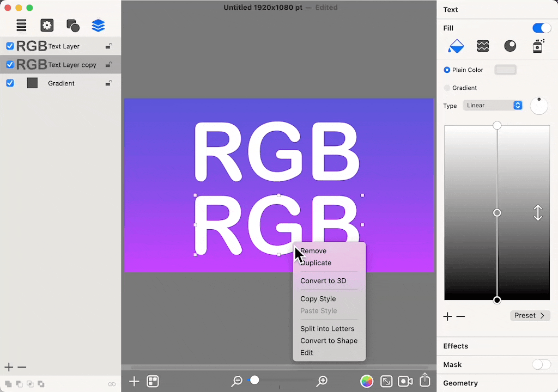
Task: Open the Preset gradient menu
Action: [530, 316]
